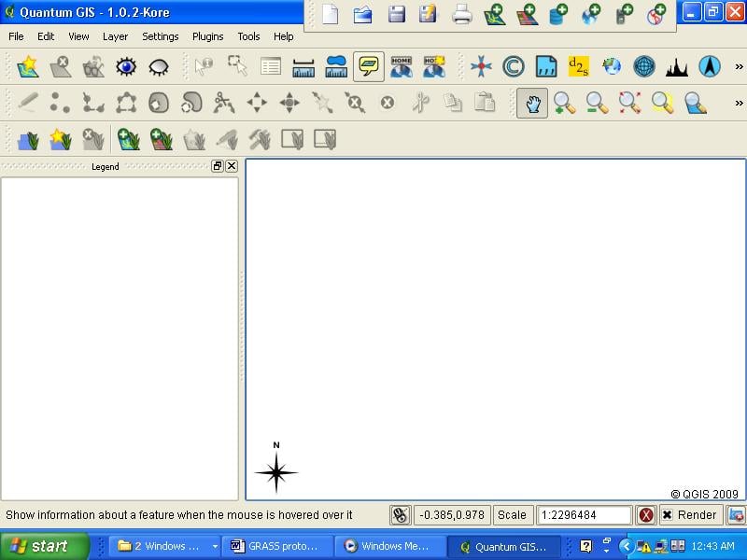Click into the scale input field

coord(585,515)
